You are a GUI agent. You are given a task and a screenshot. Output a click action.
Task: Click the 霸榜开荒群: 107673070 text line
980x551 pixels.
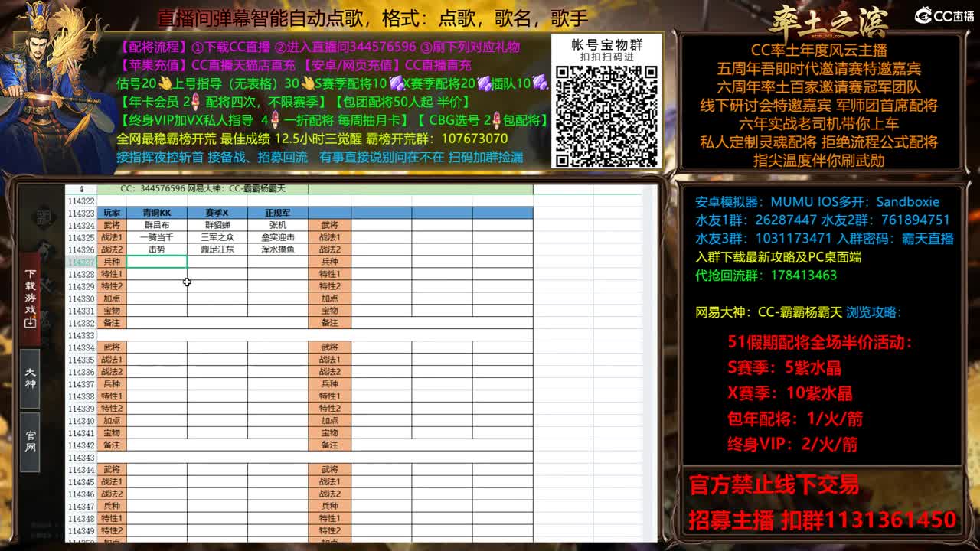pos(436,139)
